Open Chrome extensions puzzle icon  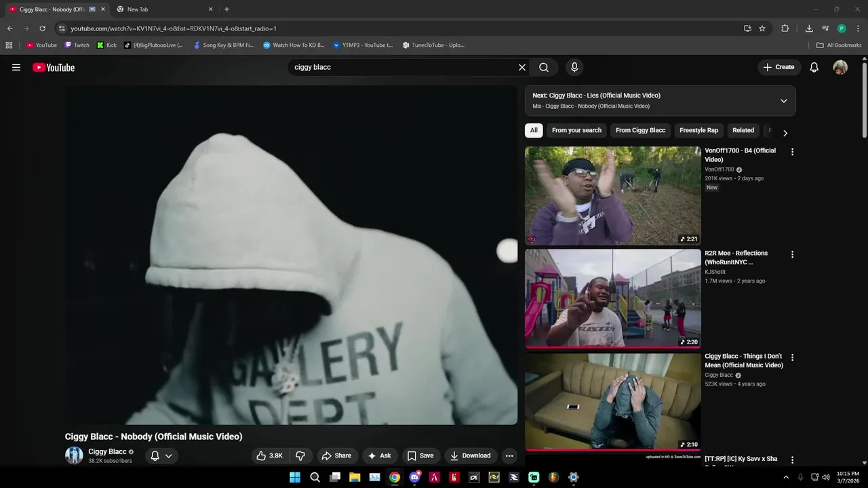click(785, 28)
